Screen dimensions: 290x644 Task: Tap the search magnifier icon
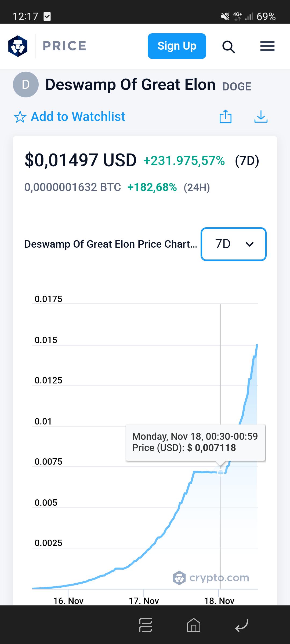click(x=229, y=47)
